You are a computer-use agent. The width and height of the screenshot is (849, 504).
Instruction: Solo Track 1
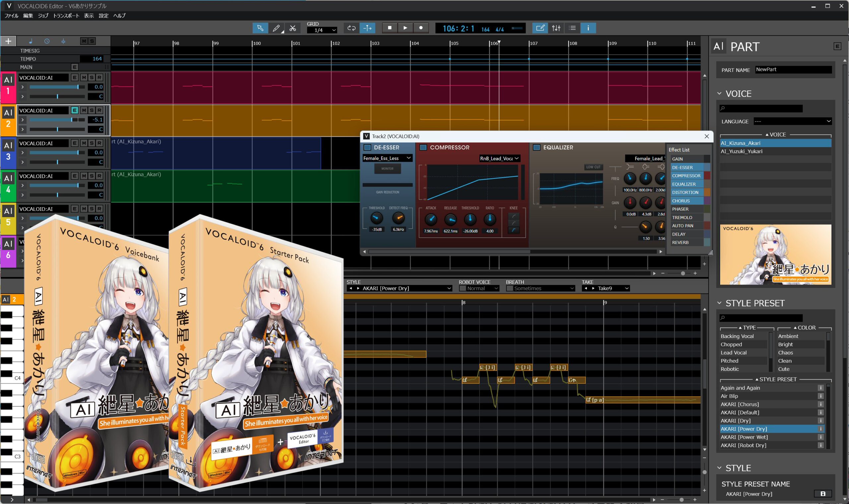tap(92, 78)
